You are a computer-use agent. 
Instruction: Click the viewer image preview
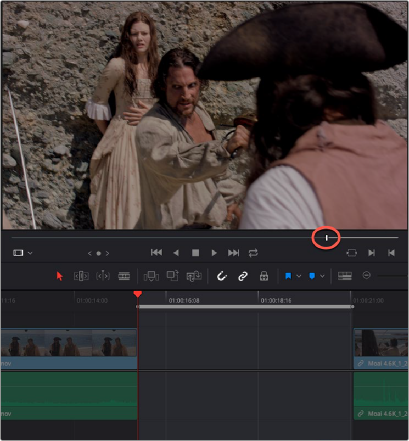pos(204,115)
